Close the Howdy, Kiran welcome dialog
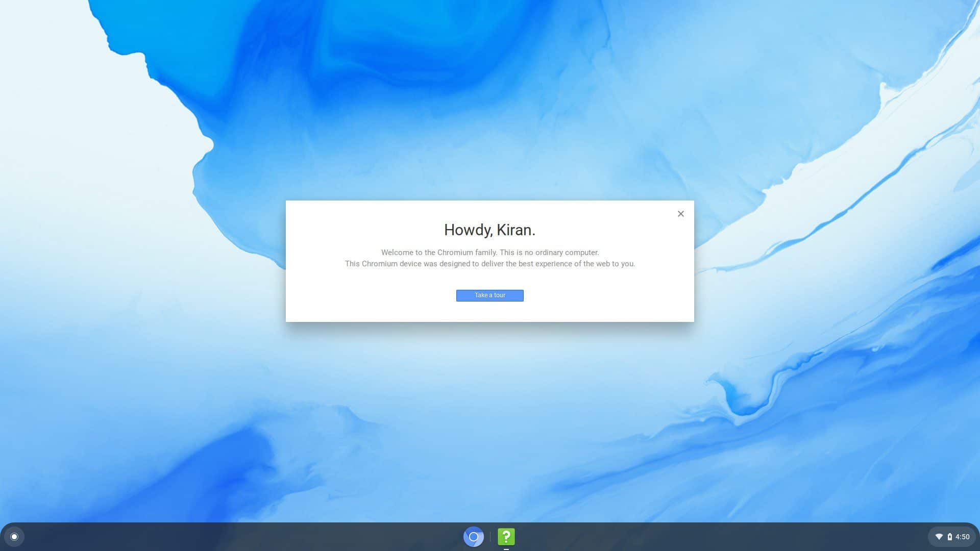980x551 pixels. [681, 214]
